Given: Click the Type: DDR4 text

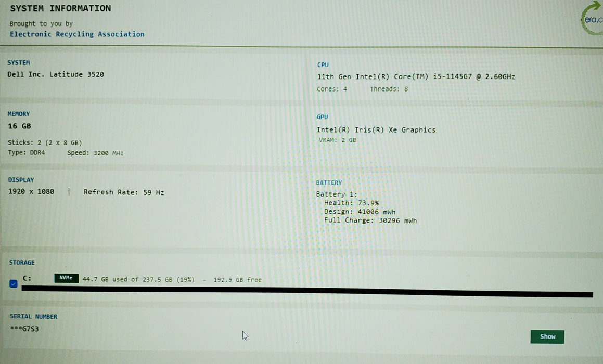Looking at the screenshot, I should click(x=26, y=152).
